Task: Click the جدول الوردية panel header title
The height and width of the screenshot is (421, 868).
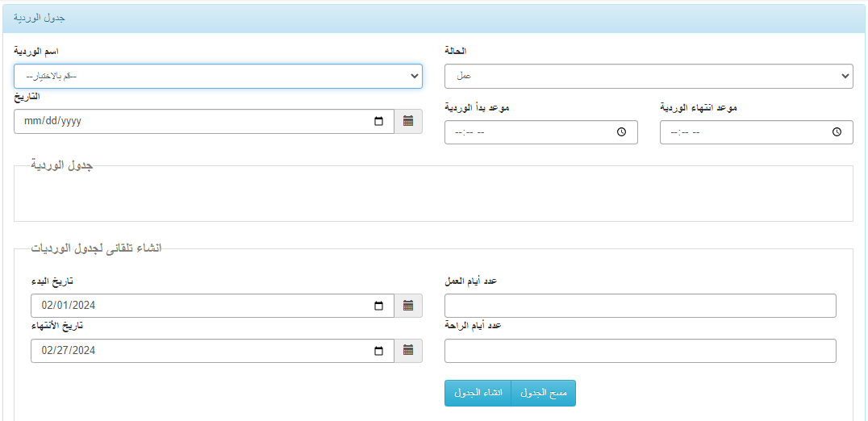Action: (40, 18)
